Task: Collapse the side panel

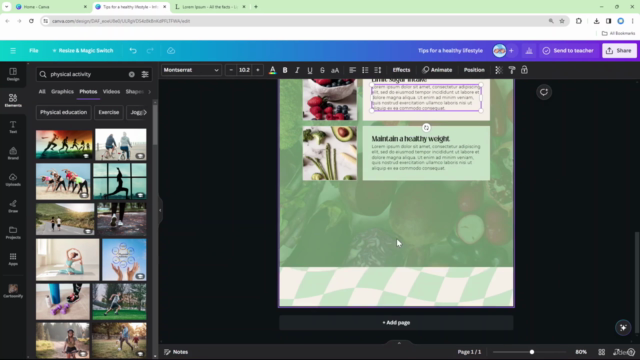Action: pos(160,210)
